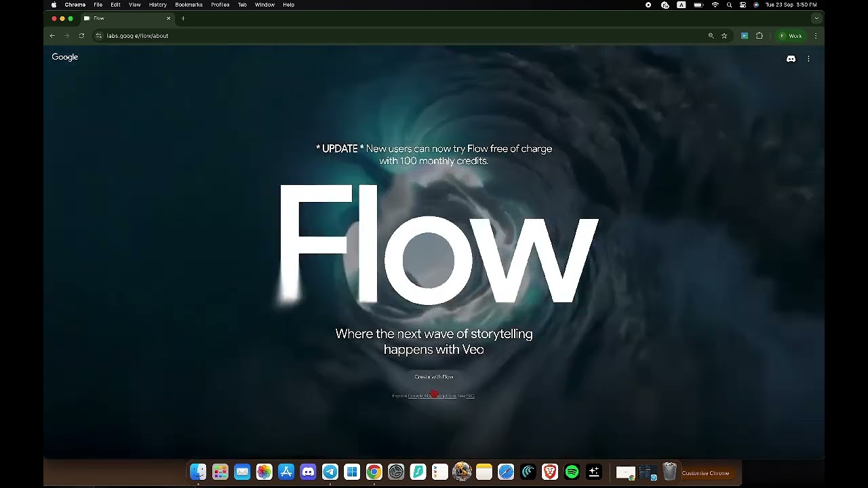
Task: Click the battery status icon
Action: (x=698, y=5)
